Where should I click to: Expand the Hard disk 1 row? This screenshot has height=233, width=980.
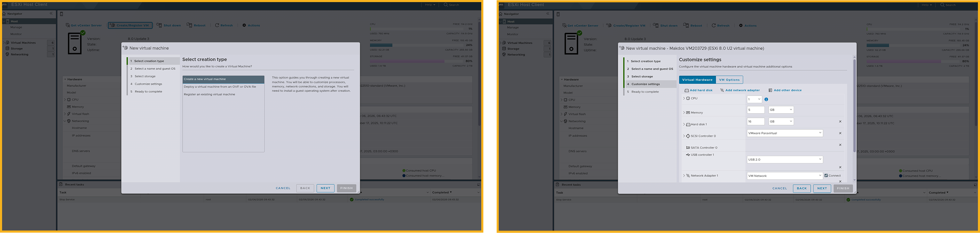pyautogui.click(x=684, y=124)
